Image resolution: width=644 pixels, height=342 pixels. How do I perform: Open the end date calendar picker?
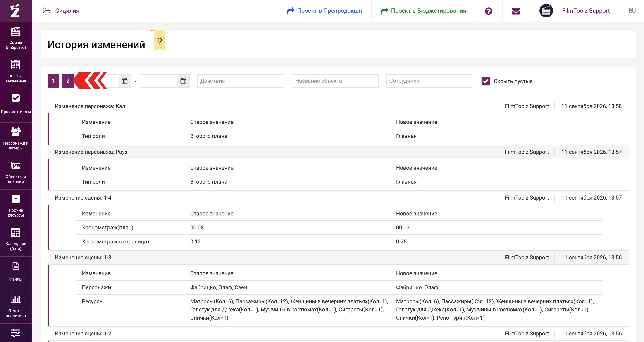(183, 81)
